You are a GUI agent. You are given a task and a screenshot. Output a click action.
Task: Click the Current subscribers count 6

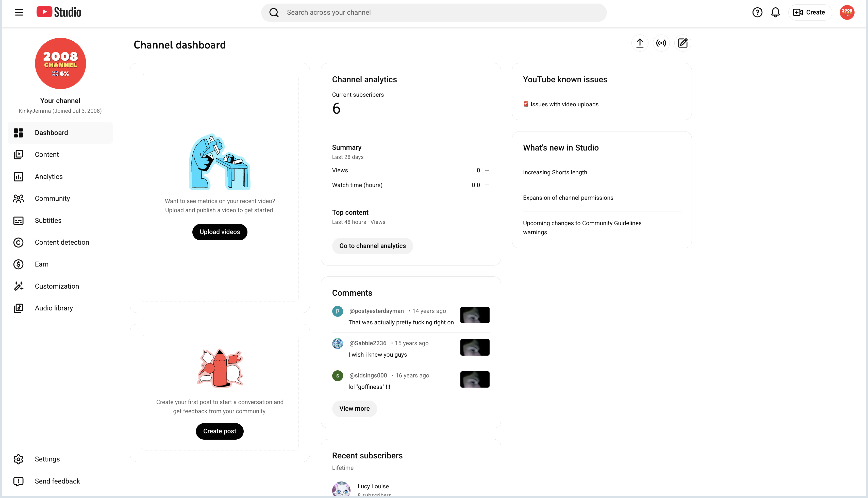[x=336, y=109]
